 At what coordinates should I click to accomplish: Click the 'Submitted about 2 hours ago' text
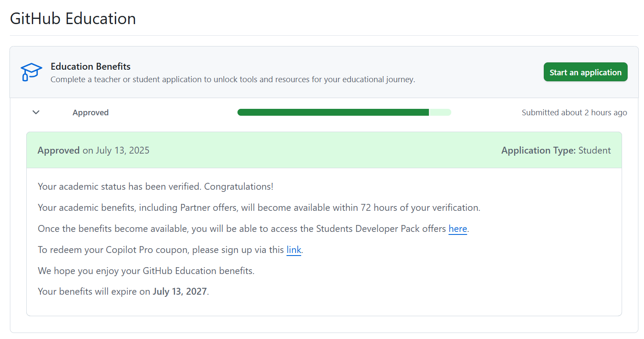tap(574, 113)
